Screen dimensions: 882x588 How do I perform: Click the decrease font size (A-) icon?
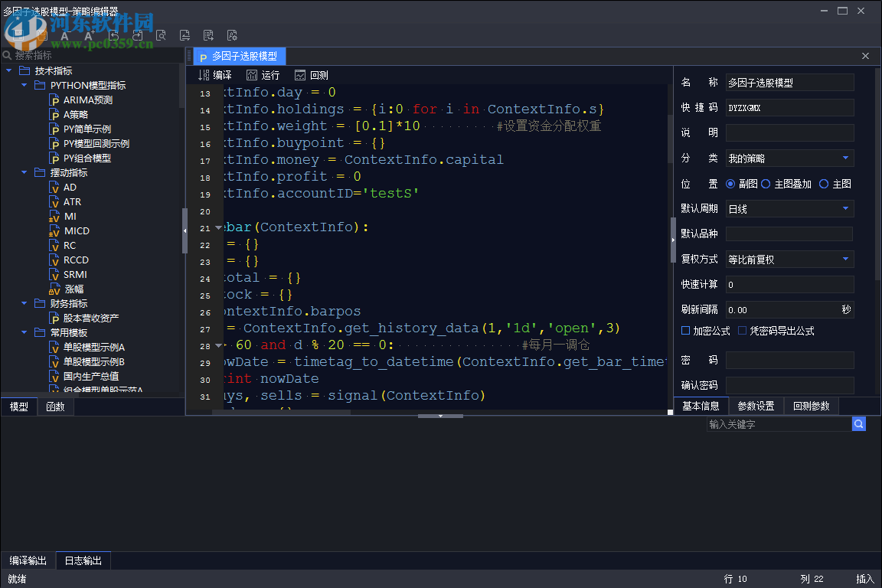pos(65,35)
